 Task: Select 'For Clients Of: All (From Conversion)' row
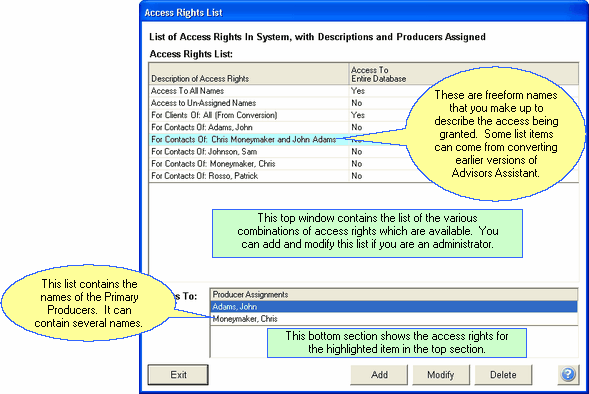tap(363, 115)
